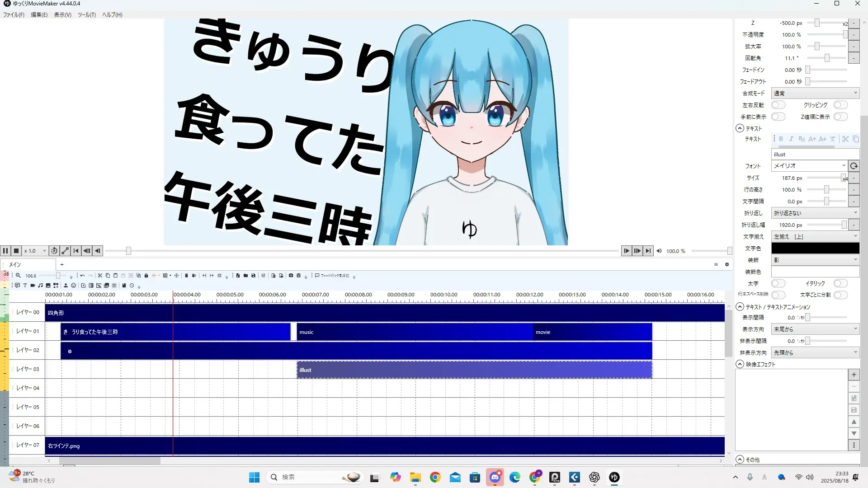Enable the クリッピング toggle
This screenshot has height=488, width=868.
pyautogui.click(x=840, y=105)
